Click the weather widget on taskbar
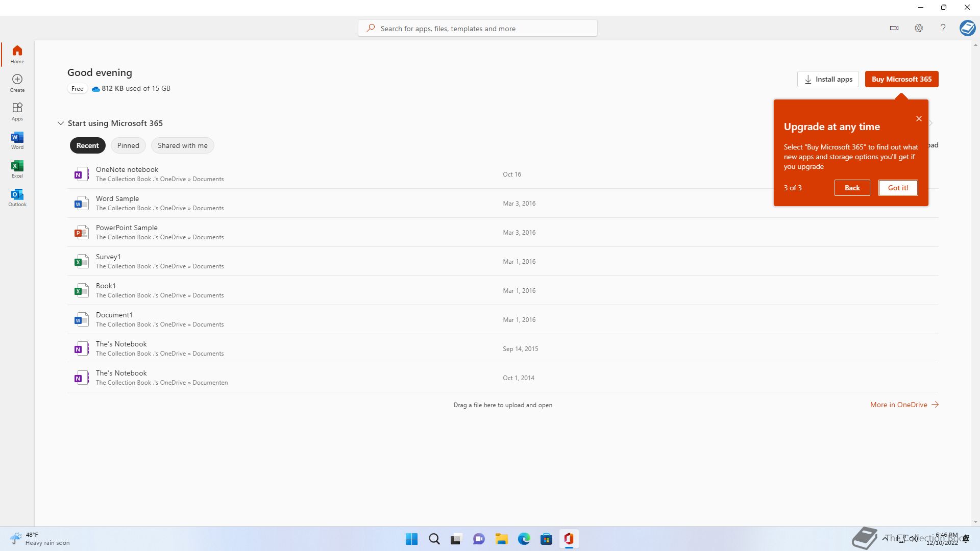 (x=40, y=539)
